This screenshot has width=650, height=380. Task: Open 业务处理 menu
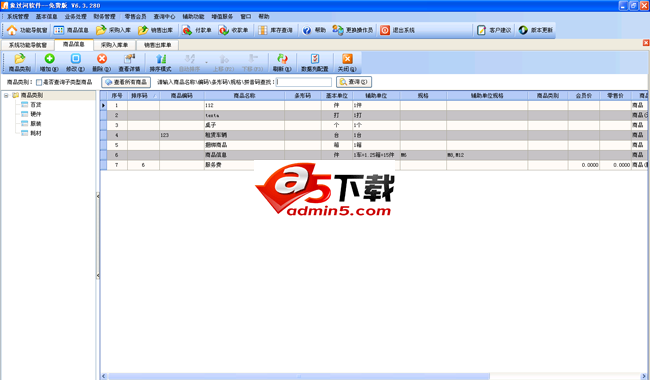75,17
